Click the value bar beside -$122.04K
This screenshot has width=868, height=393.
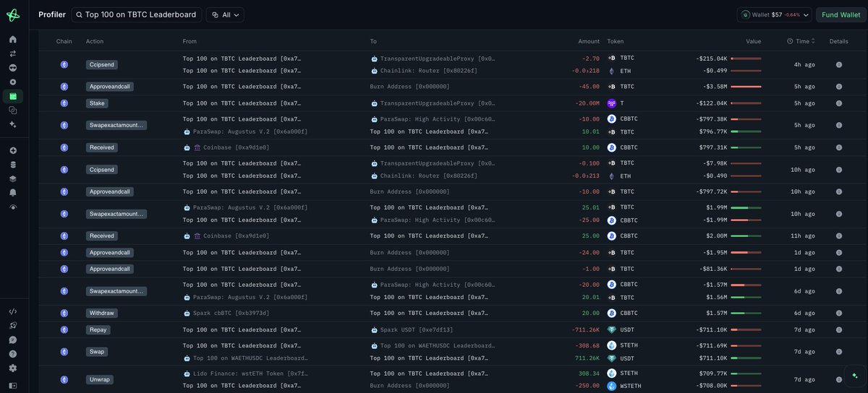point(746,103)
